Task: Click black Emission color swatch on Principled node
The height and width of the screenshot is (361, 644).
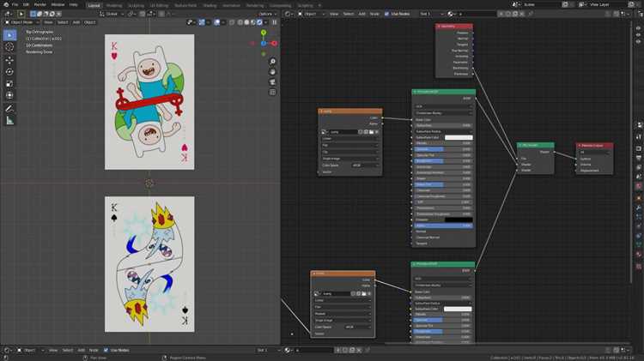Action: coord(459,220)
